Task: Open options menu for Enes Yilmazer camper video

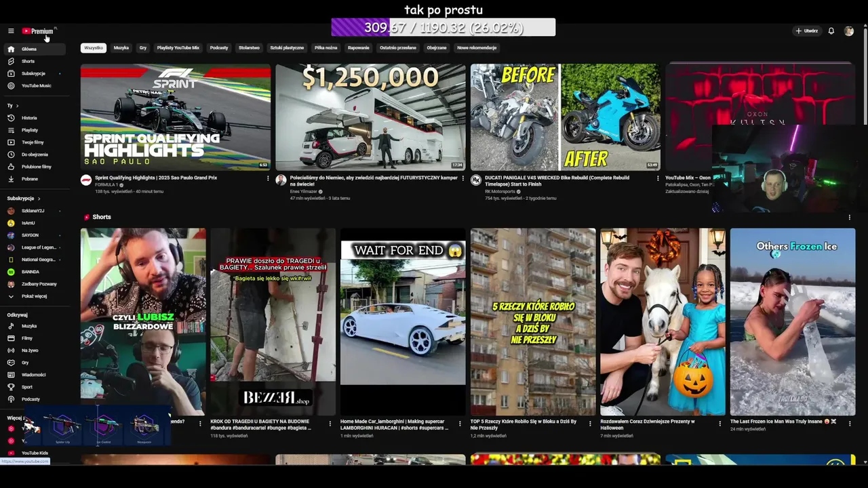Action: [x=462, y=178]
